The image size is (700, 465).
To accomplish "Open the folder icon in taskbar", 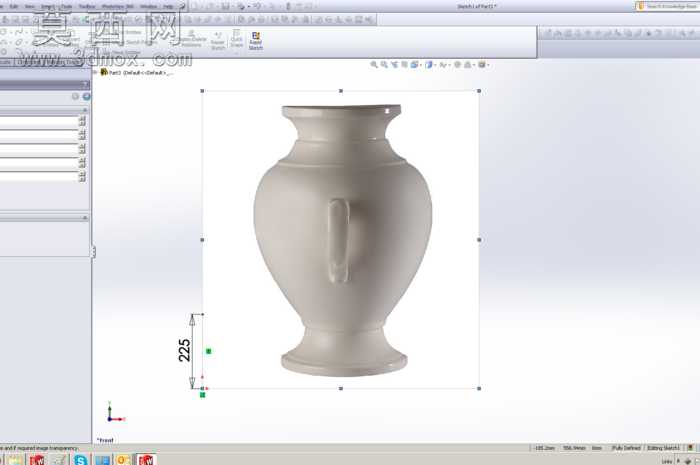I will coord(15,459).
